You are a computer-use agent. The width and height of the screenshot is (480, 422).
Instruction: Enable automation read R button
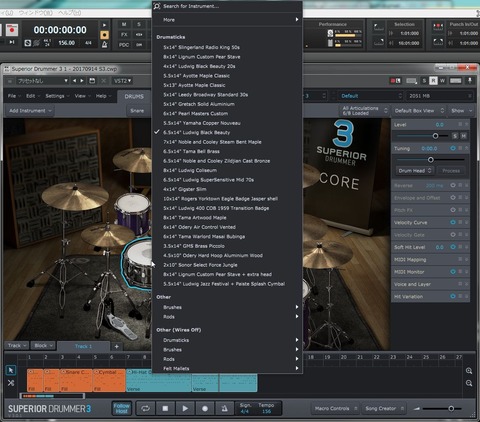coord(433,81)
